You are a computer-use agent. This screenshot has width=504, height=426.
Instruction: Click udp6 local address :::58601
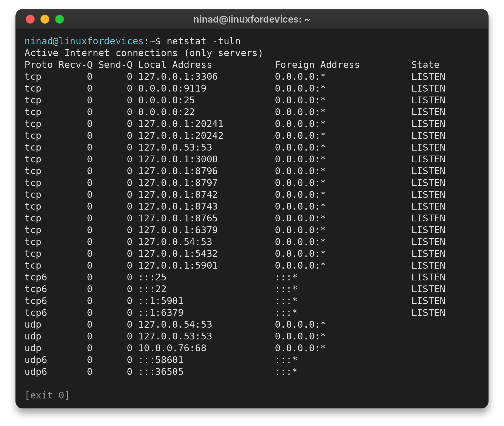(x=161, y=360)
